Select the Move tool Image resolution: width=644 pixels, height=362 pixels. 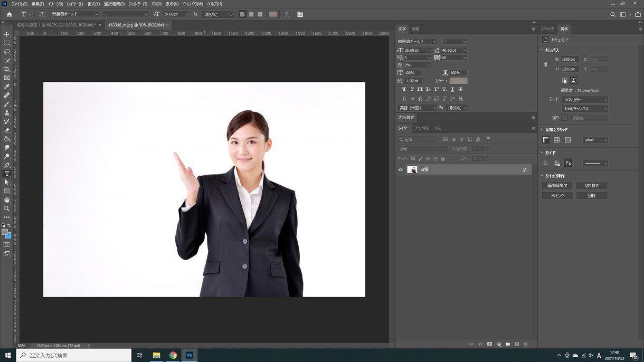pyautogui.click(x=7, y=34)
